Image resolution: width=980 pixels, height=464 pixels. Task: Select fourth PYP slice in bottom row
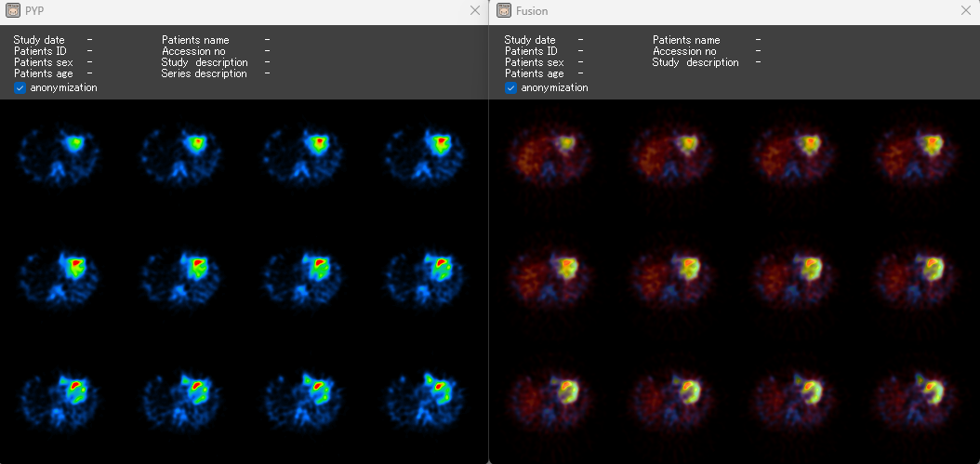point(425,400)
